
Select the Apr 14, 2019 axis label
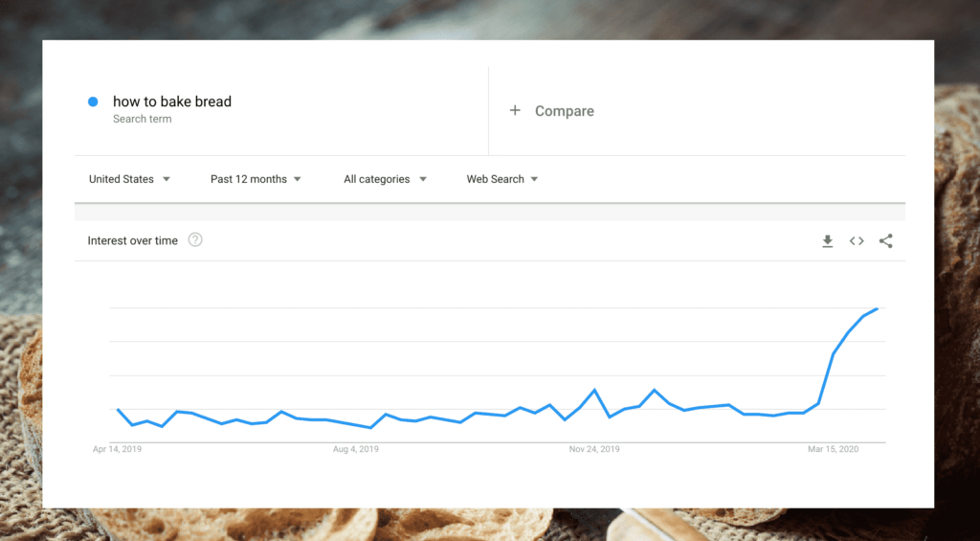point(117,449)
